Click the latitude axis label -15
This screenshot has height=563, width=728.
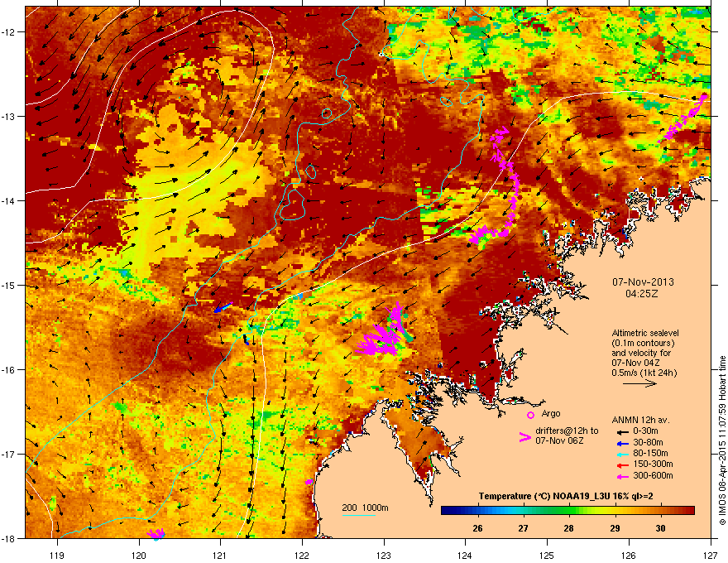coord(8,285)
